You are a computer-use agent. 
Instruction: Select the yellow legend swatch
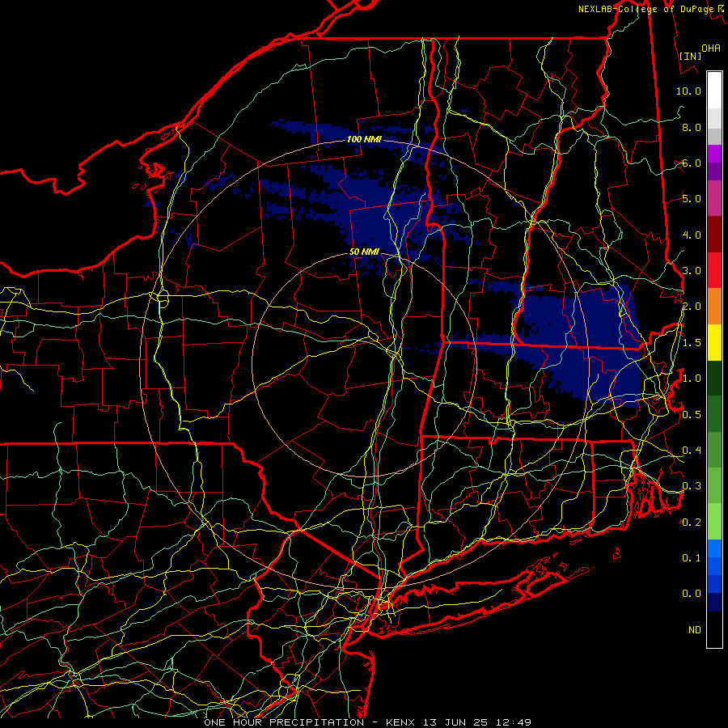coord(714,342)
